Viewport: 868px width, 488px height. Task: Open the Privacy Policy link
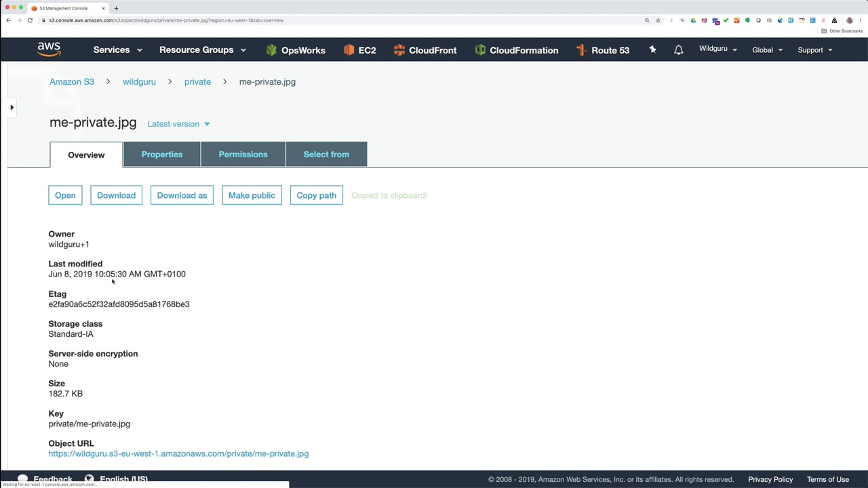(x=770, y=479)
